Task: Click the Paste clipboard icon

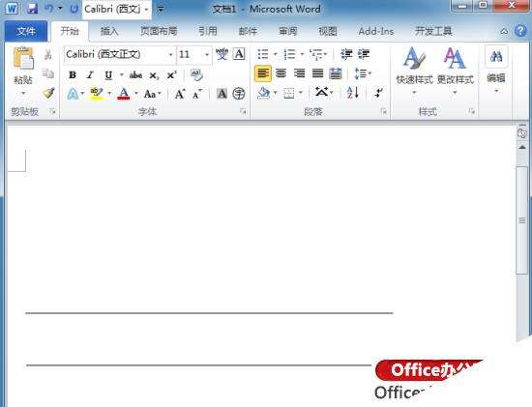Action: (x=23, y=58)
